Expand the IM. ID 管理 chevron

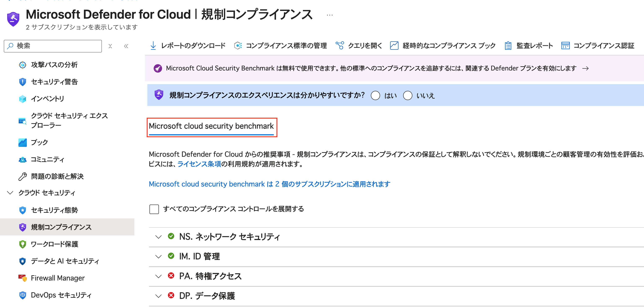pyautogui.click(x=158, y=256)
